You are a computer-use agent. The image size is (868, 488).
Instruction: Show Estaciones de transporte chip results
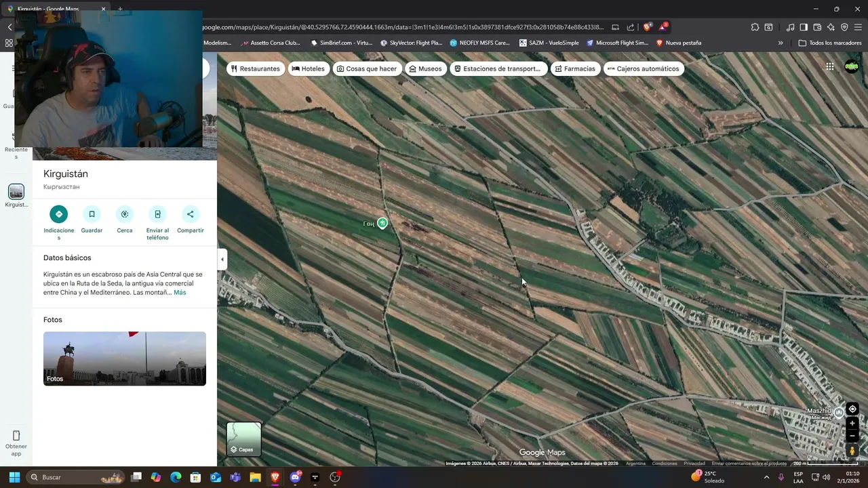[498, 68]
